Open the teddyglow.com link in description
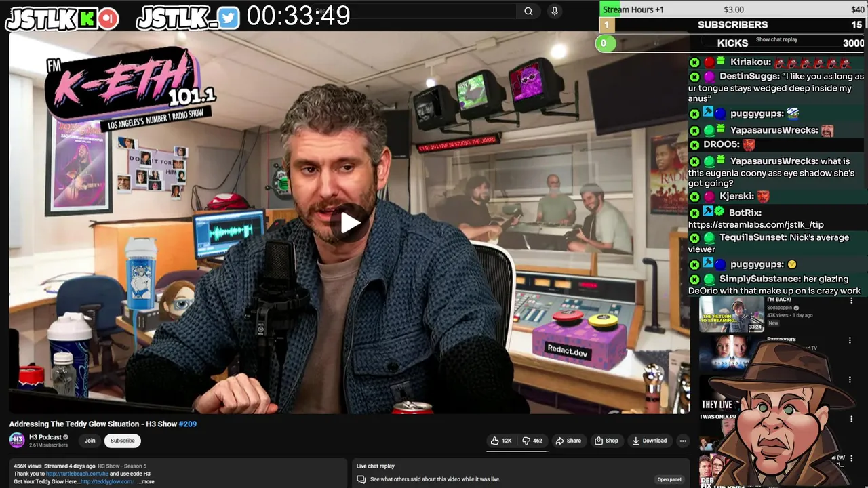868x488 pixels. 106,481
